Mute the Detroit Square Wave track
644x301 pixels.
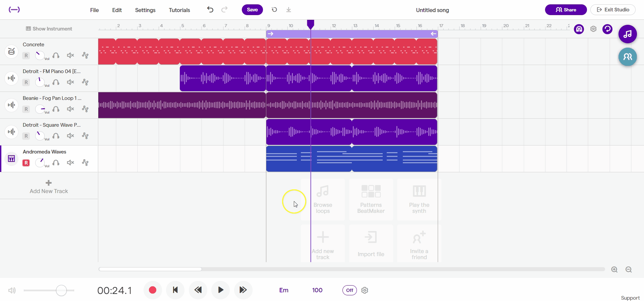coord(70,136)
